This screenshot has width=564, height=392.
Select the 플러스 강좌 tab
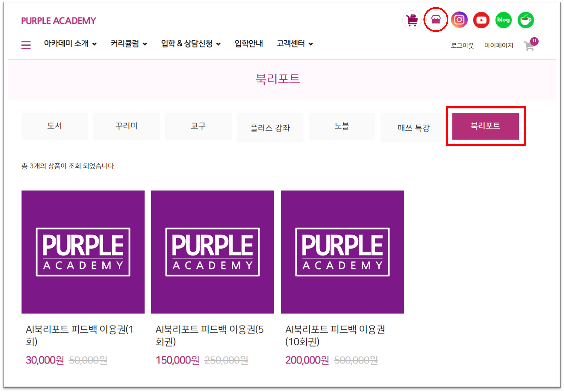pyautogui.click(x=270, y=127)
